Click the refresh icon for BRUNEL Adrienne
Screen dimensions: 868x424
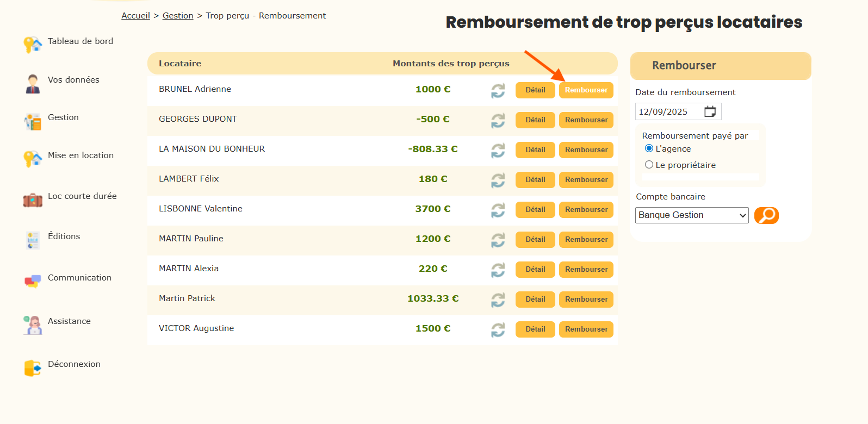click(x=498, y=91)
